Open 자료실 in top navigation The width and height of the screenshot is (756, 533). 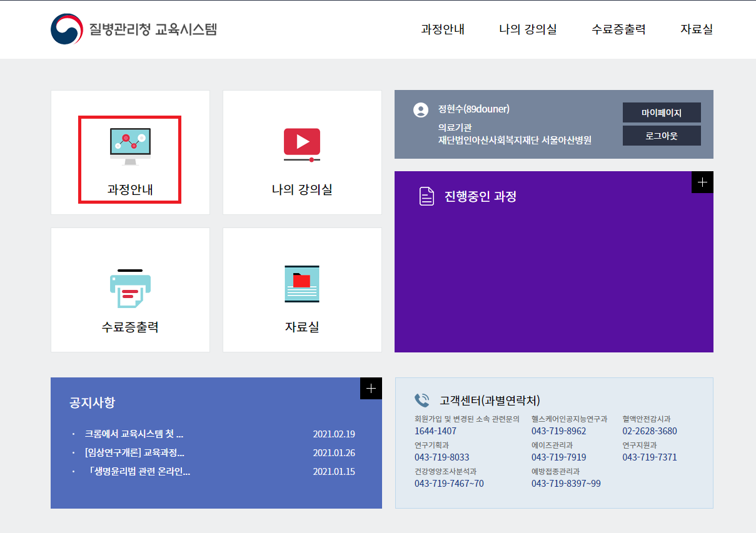click(x=697, y=29)
